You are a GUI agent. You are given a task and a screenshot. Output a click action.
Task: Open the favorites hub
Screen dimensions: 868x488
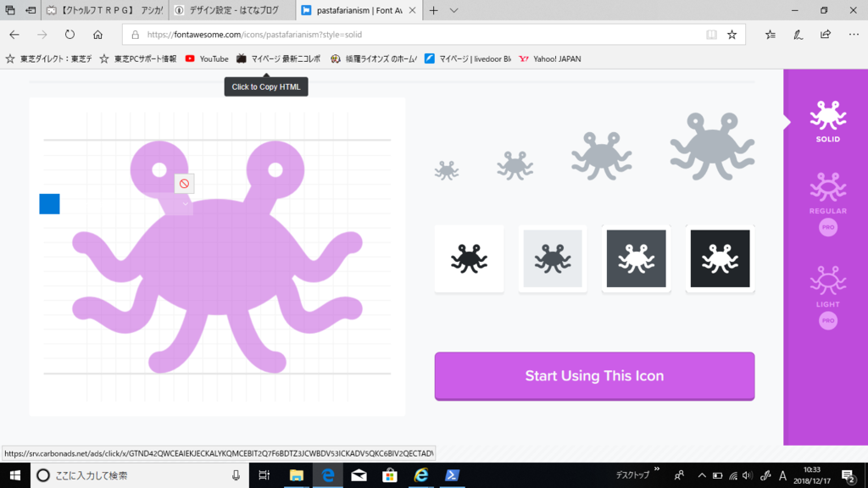point(770,34)
